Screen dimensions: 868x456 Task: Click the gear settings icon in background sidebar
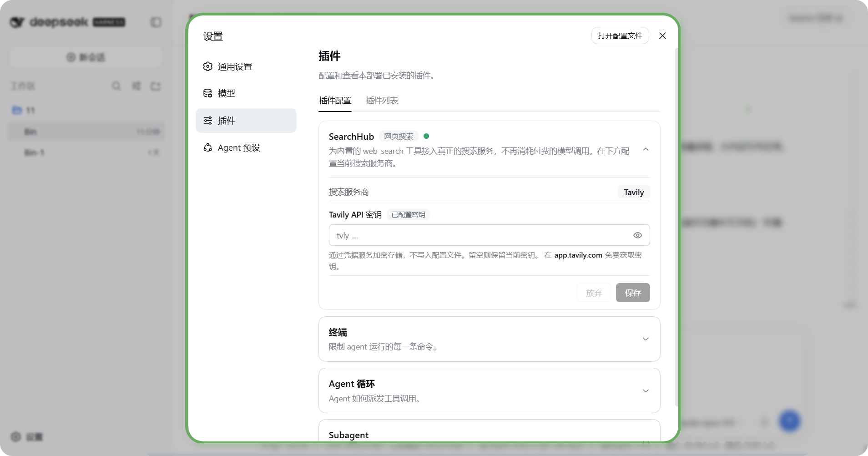coord(16,437)
